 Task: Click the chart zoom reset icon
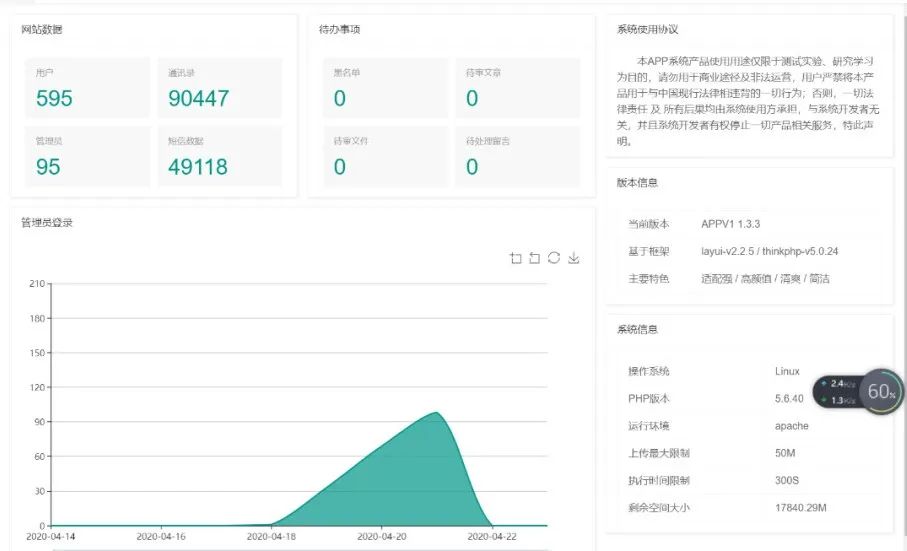(x=535, y=258)
